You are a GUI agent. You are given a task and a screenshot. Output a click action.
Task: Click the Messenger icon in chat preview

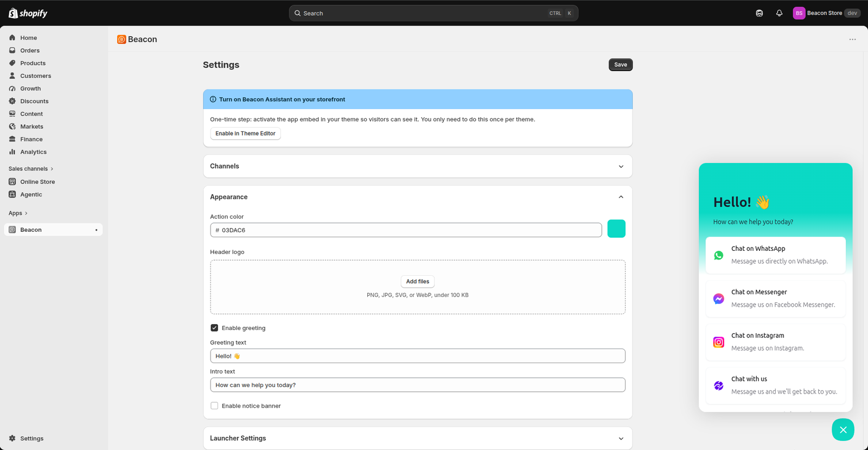click(718, 299)
